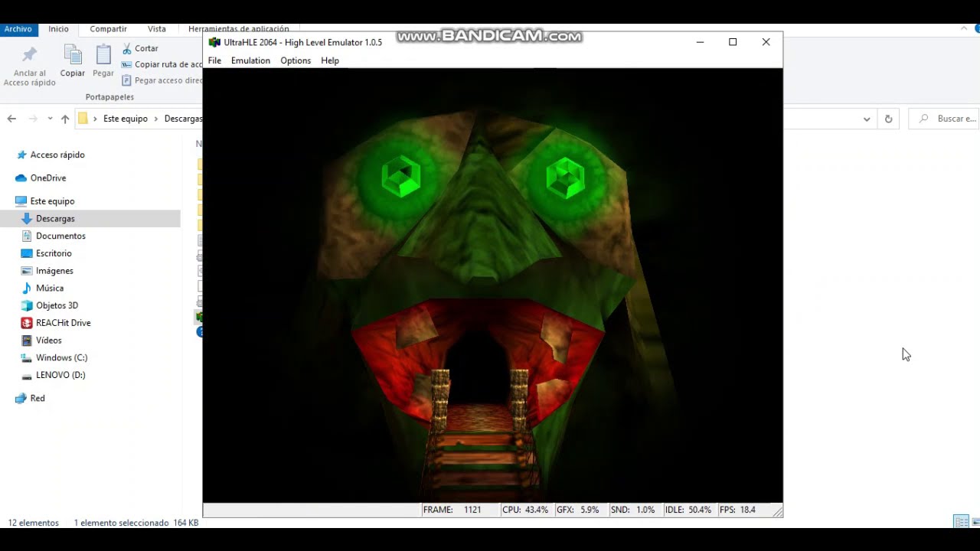
Task: Open the Emulation menu in UltraHLE
Action: [250, 60]
